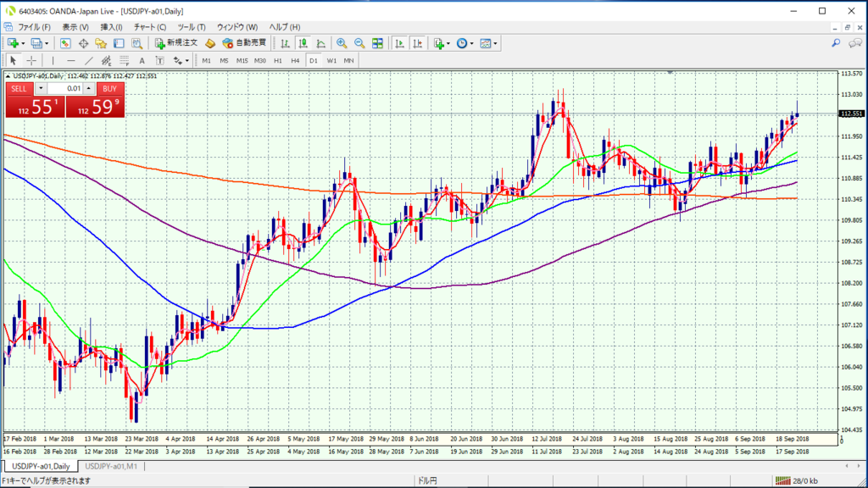Open the ツール (T) menu

(x=192, y=27)
